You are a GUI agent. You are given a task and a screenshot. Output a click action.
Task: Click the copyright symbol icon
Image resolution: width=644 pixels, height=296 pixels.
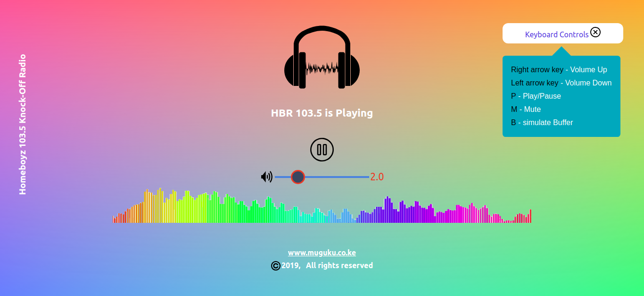pos(276,266)
